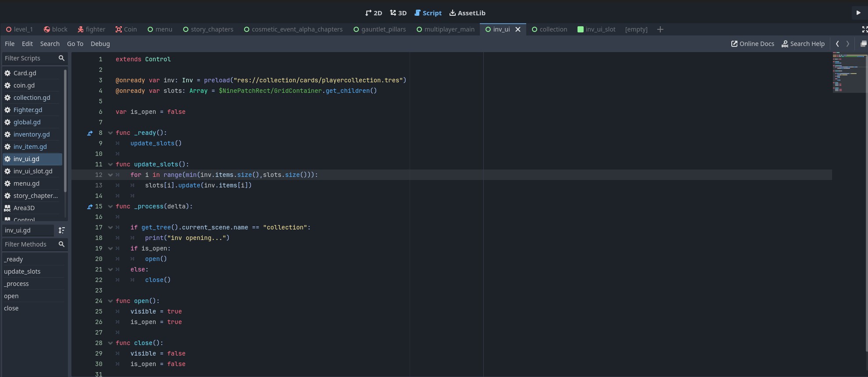The width and height of the screenshot is (868, 377).
Task: Open the Debug menu
Action: point(100,44)
